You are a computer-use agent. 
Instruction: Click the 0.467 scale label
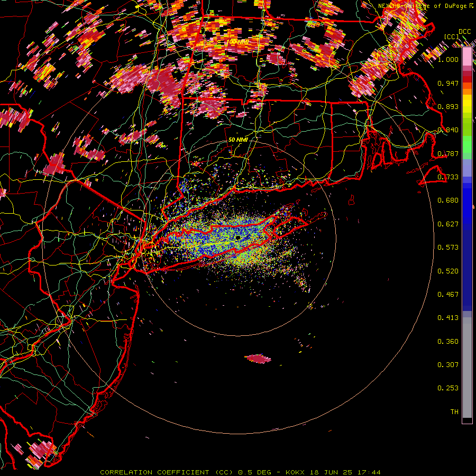pos(448,295)
